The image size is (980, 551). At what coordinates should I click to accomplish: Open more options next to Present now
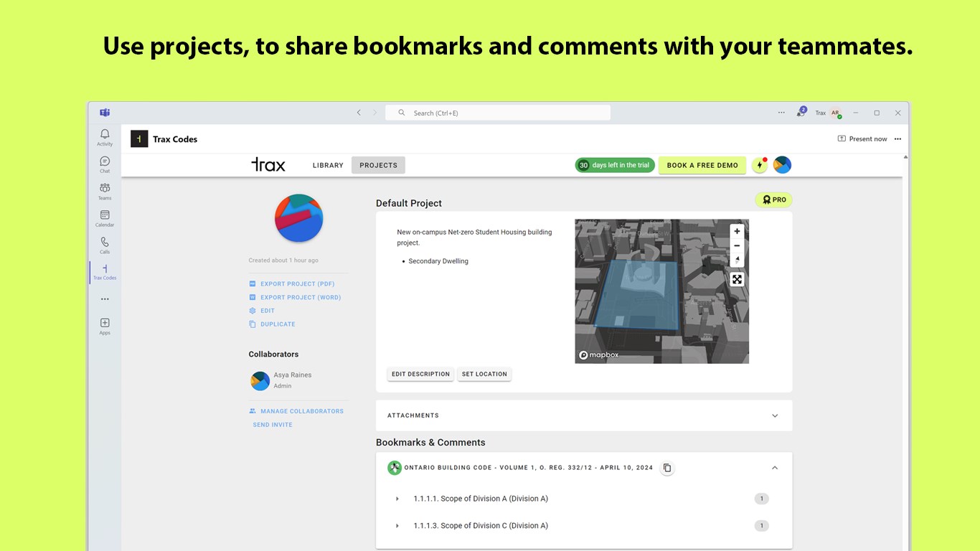tap(897, 139)
